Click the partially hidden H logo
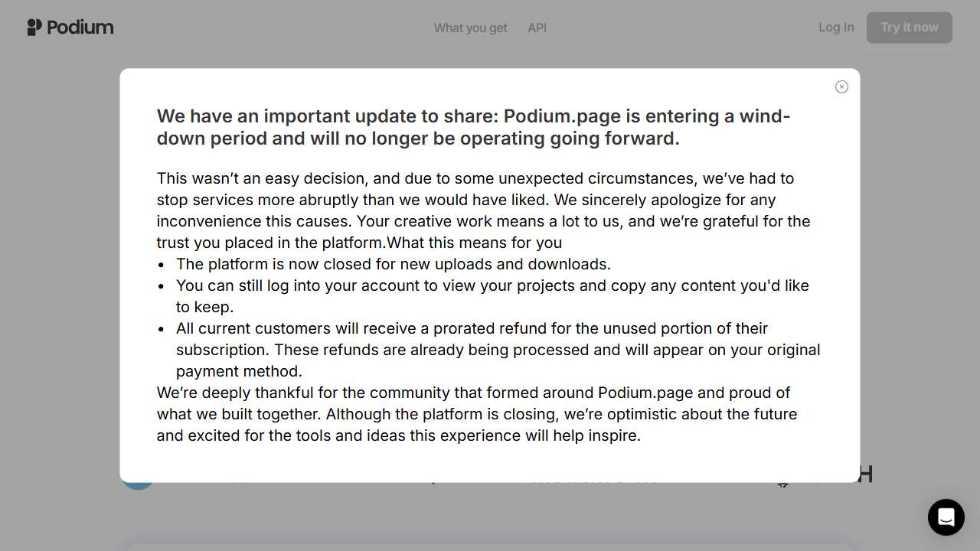The width and height of the screenshot is (980, 551). coord(866,475)
